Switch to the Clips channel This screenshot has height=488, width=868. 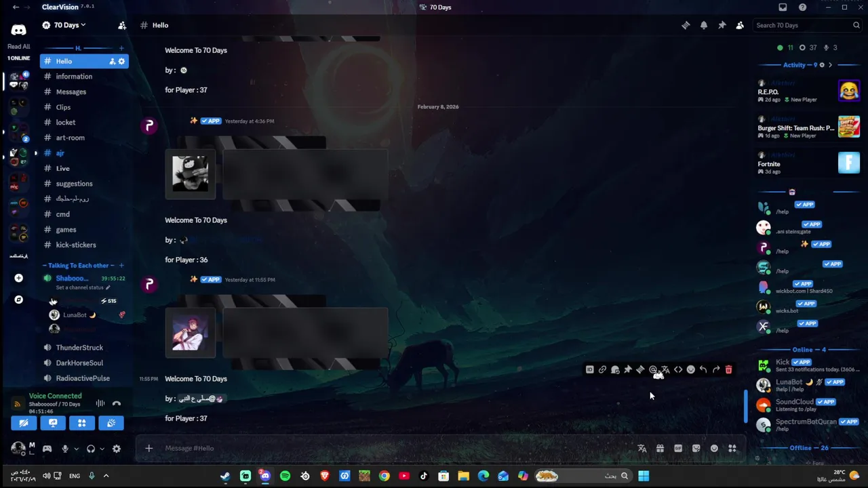click(x=84, y=107)
